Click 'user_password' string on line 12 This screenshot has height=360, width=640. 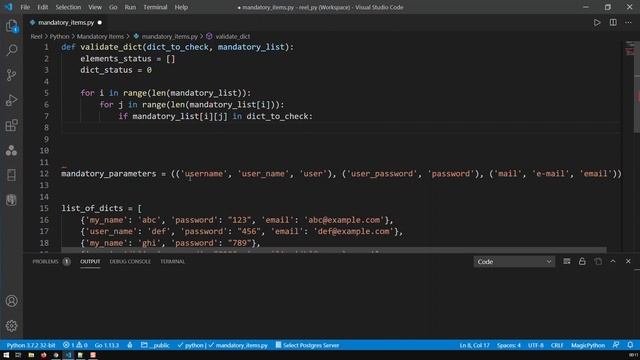[x=381, y=173]
